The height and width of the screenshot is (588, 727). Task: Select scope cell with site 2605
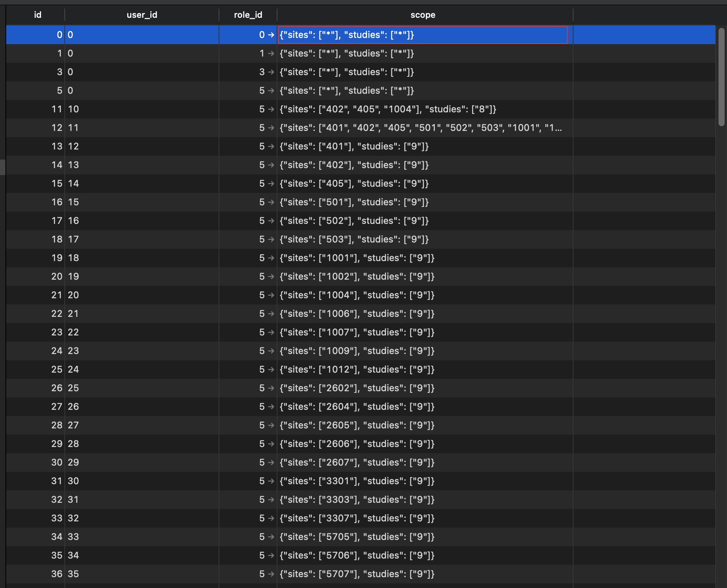point(425,425)
